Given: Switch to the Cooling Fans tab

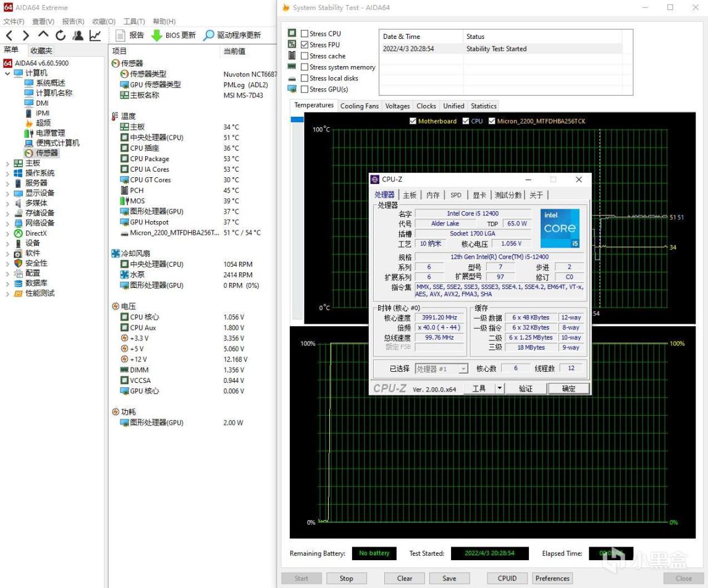Looking at the screenshot, I should [x=359, y=106].
